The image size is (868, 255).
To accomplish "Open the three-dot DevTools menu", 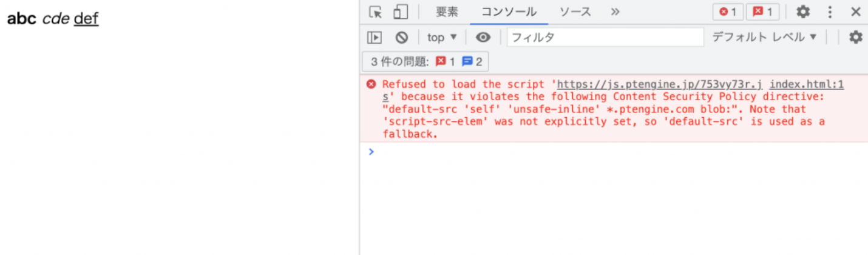I will pos(830,12).
